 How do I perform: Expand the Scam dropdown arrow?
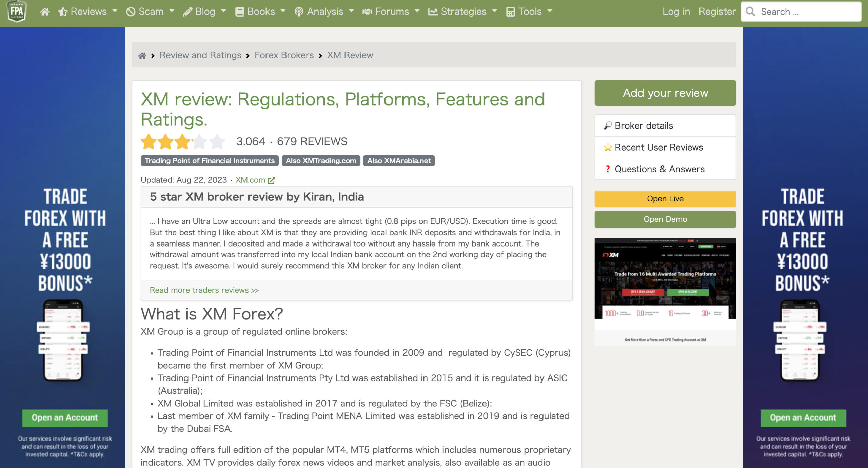tap(172, 11)
